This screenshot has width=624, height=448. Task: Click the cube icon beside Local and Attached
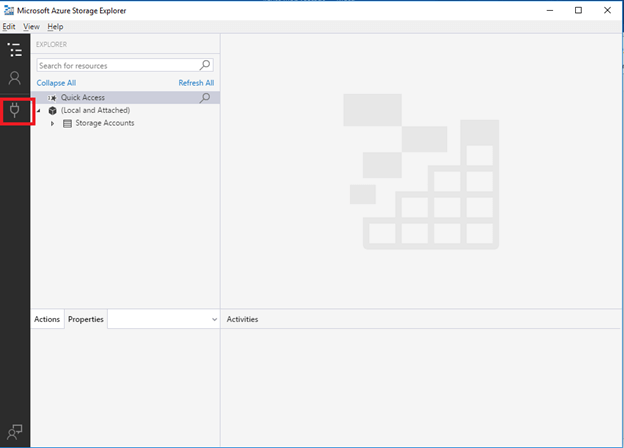click(x=53, y=111)
